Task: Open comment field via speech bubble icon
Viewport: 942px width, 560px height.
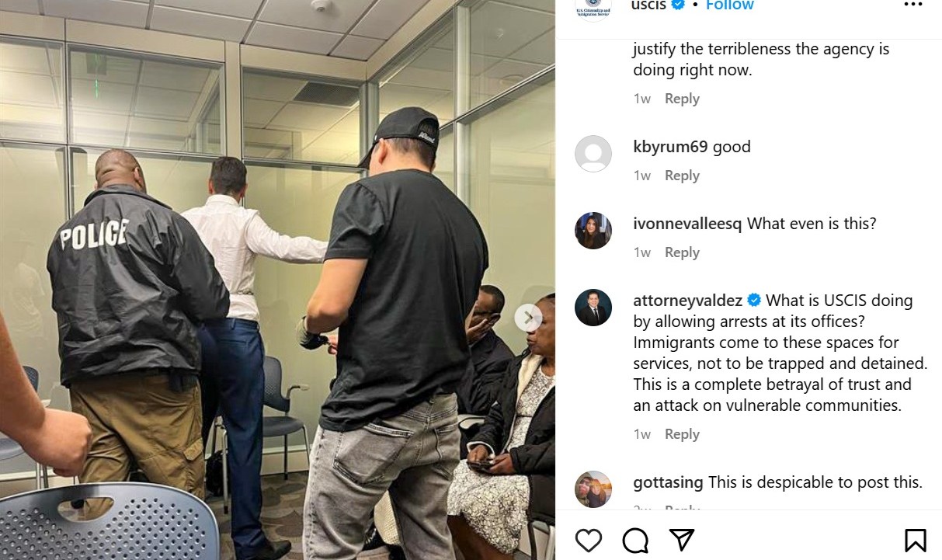Action: [x=635, y=540]
